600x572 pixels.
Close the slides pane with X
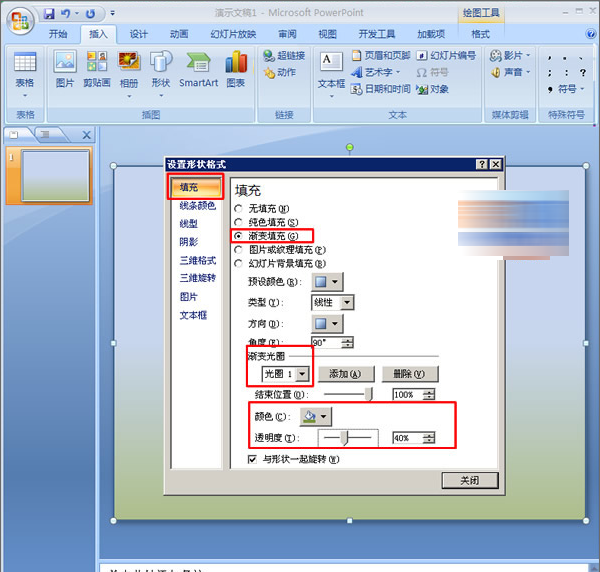[86, 135]
